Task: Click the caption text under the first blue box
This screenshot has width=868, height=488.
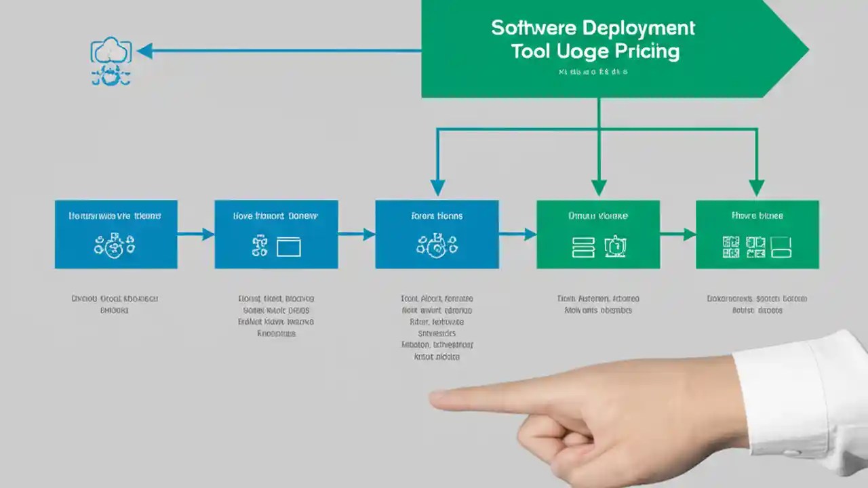Action: point(115,304)
